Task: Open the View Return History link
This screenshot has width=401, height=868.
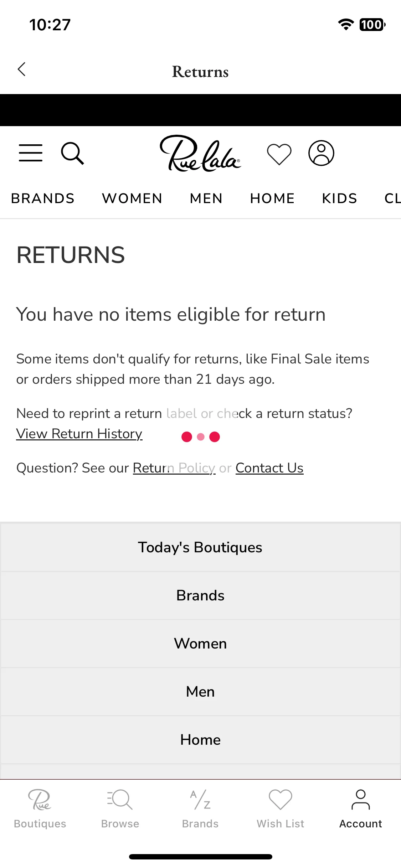Action: tap(79, 434)
